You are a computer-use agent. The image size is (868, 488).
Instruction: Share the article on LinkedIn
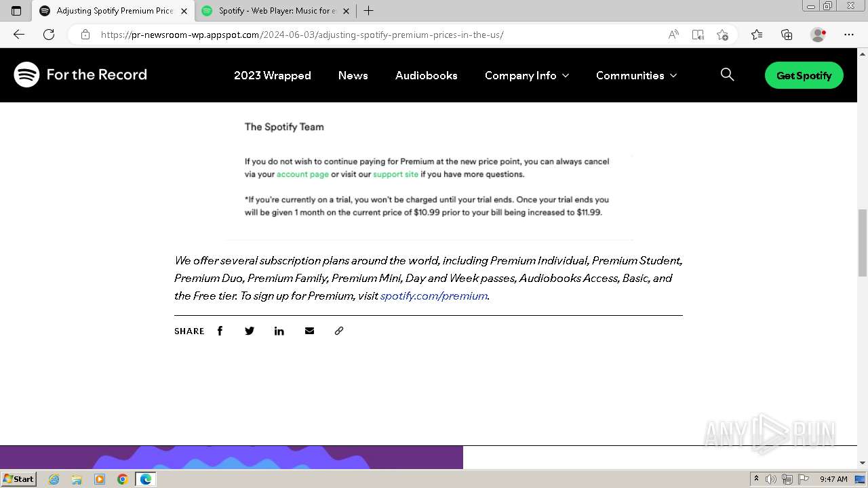click(x=279, y=331)
